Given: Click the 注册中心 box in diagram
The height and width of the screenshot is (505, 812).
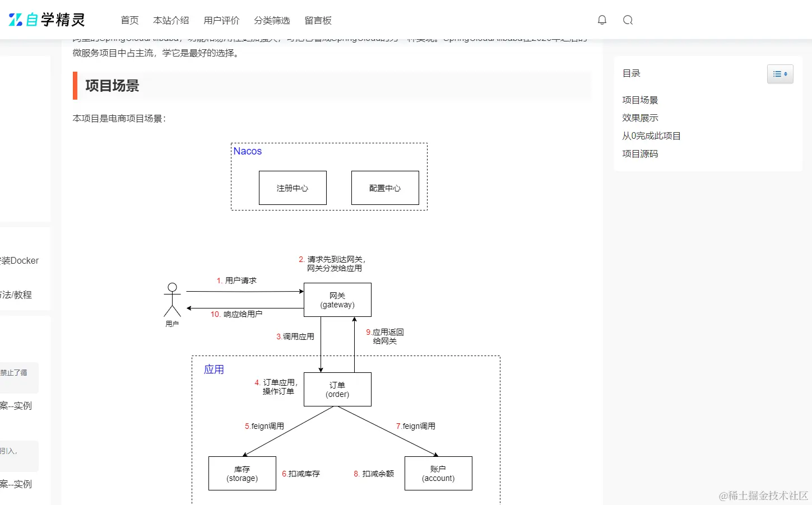Looking at the screenshot, I should [x=293, y=188].
